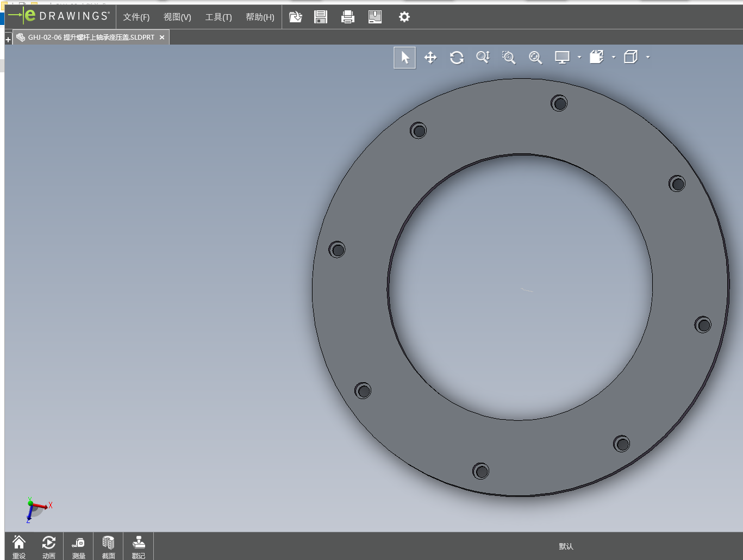The width and height of the screenshot is (743, 560).
Task: Save the drawing with floppy icon
Action: pyautogui.click(x=321, y=17)
